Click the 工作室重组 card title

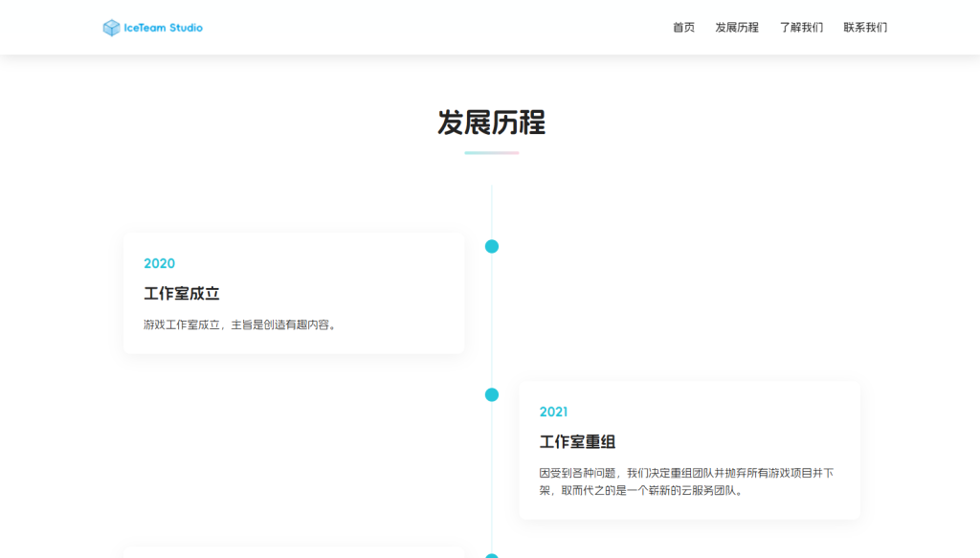point(577,442)
